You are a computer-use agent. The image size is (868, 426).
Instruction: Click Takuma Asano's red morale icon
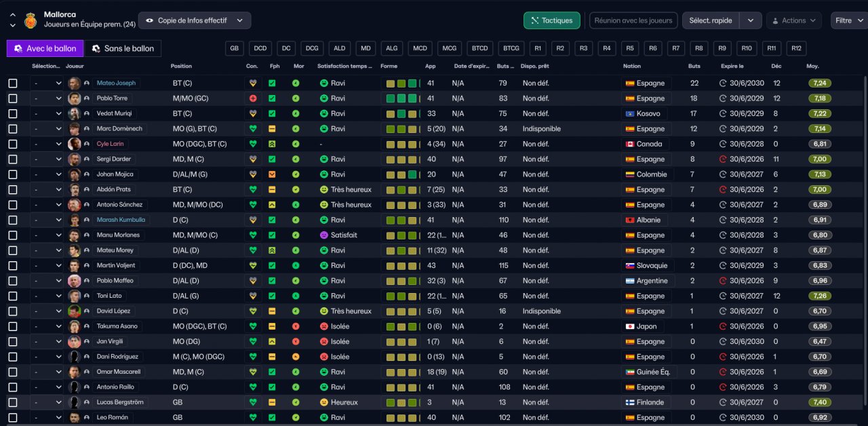[x=296, y=326]
